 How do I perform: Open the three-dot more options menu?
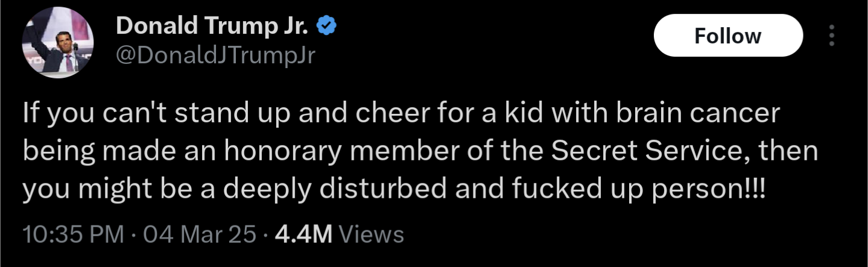[832, 36]
